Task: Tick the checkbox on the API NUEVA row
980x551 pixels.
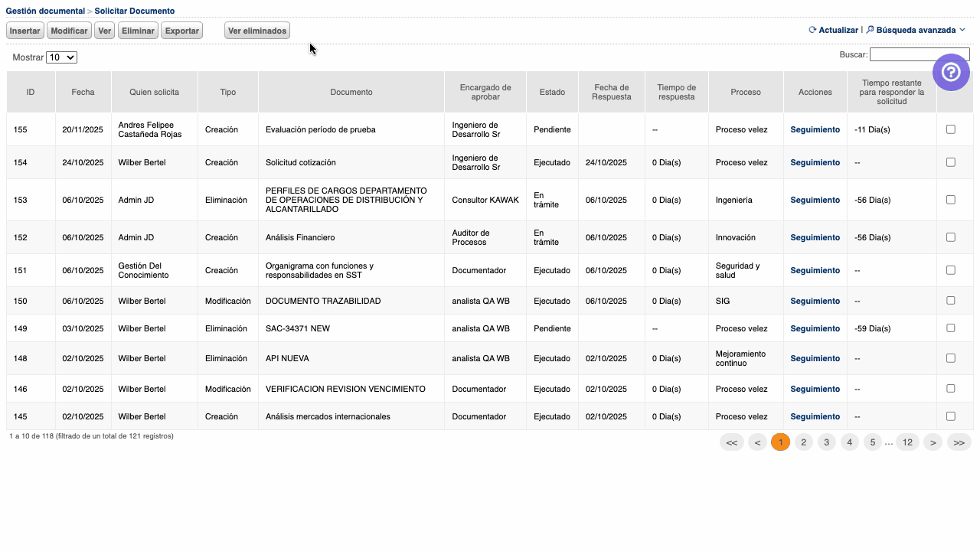Action: (x=951, y=358)
